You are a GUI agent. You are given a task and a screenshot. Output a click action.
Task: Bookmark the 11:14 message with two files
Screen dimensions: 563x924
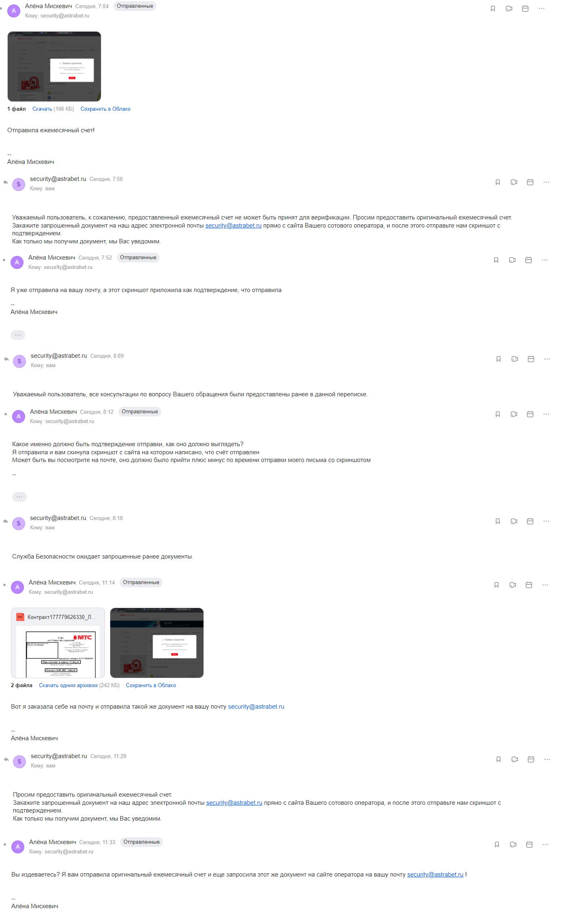[x=497, y=585]
